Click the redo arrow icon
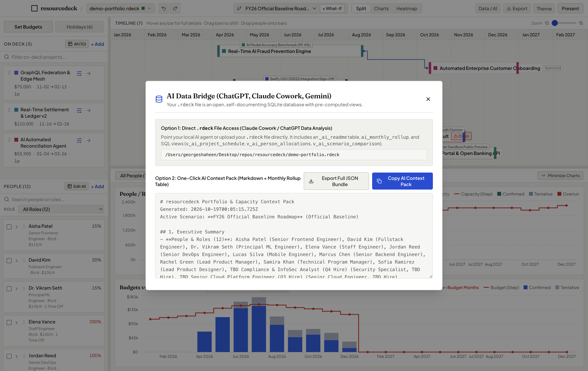This screenshot has height=371, width=588. pos(175,9)
